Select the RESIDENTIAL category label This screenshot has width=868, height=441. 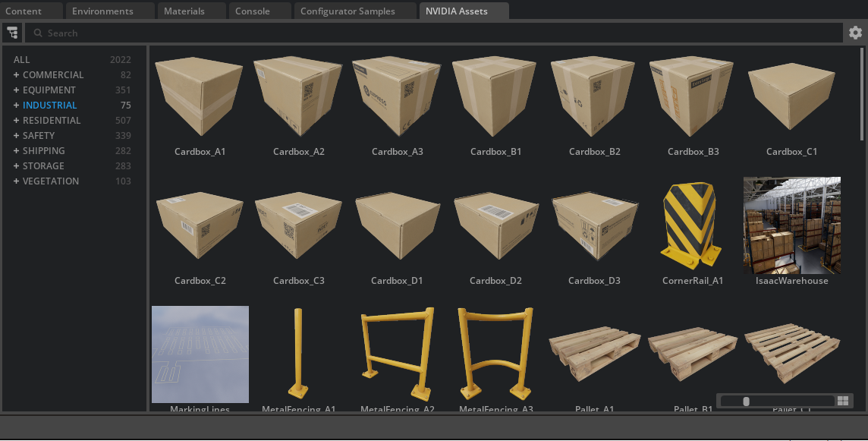click(x=52, y=121)
